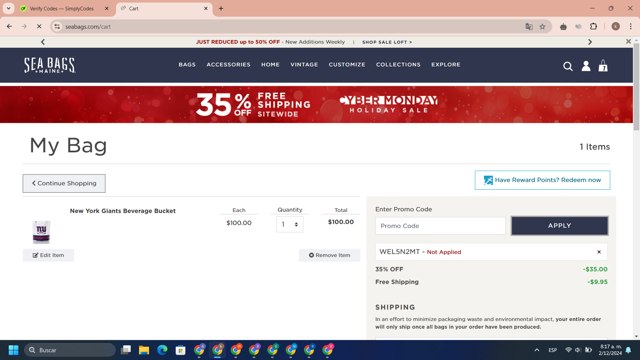Open the Chrome three-dot menu
The width and height of the screenshot is (640, 360).
coord(631,27)
